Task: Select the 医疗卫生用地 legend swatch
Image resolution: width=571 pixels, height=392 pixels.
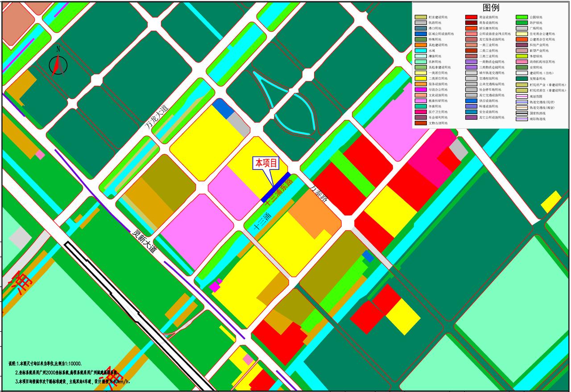Action: [421, 112]
